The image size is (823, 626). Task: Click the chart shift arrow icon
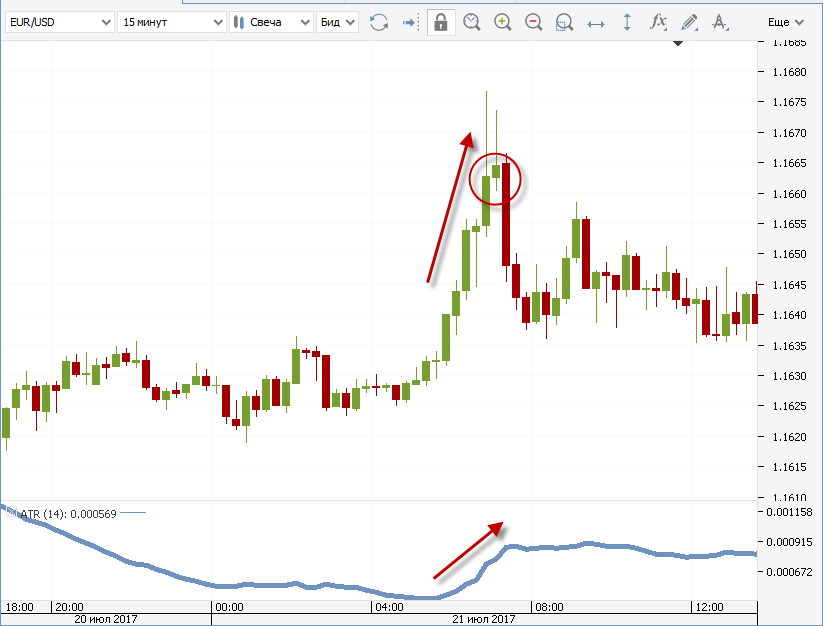410,22
